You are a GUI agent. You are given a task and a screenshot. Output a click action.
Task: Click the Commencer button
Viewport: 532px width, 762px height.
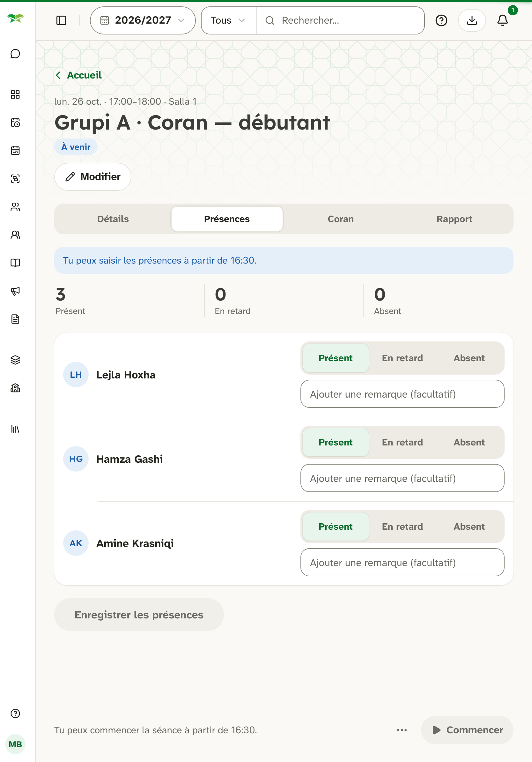click(467, 730)
